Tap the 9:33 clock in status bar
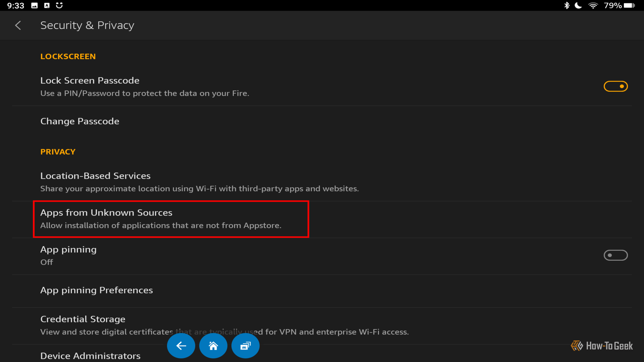 click(16, 6)
